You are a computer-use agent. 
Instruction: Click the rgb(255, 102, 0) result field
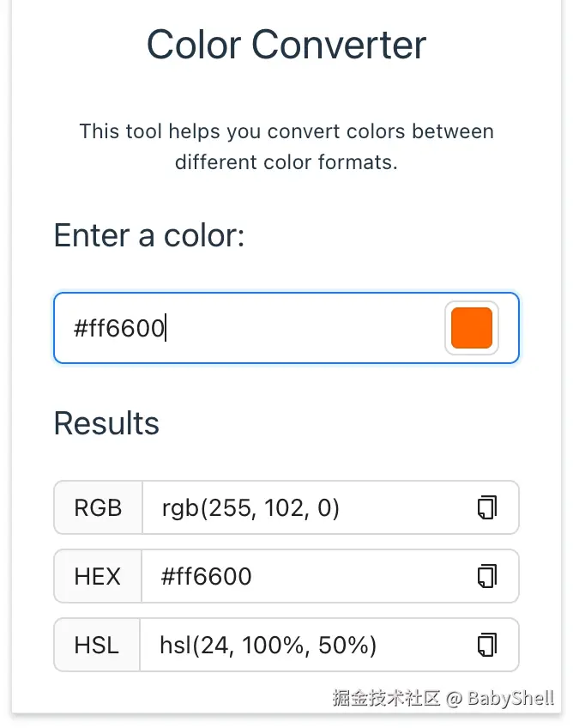coord(300,508)
